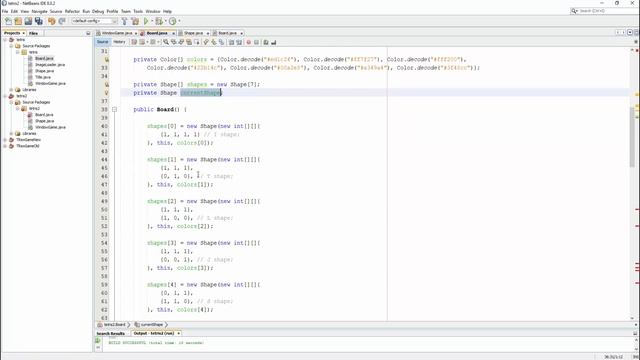Click the Stop Macro Recording icon
The height and width of the screenshot is (360, 640).
pos(256,42)
